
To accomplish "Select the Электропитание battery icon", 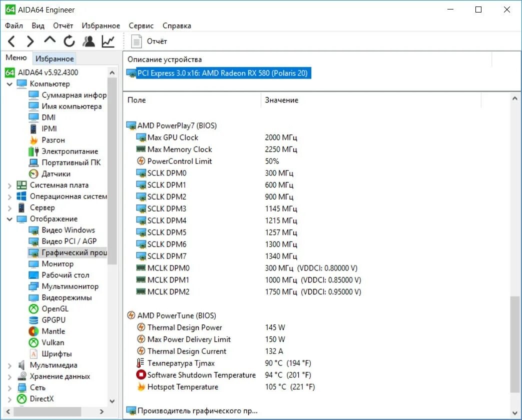I will [x=34, y=151].
